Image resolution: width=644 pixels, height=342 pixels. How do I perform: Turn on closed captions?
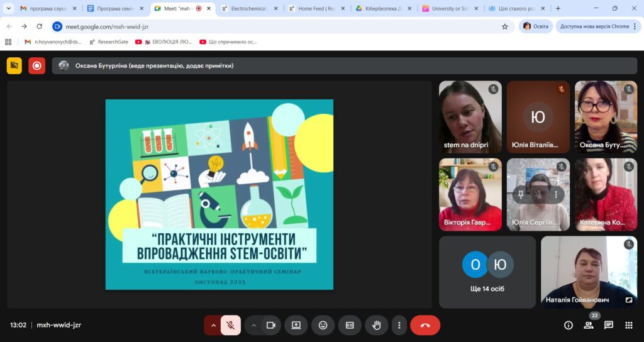click(350, 325)
